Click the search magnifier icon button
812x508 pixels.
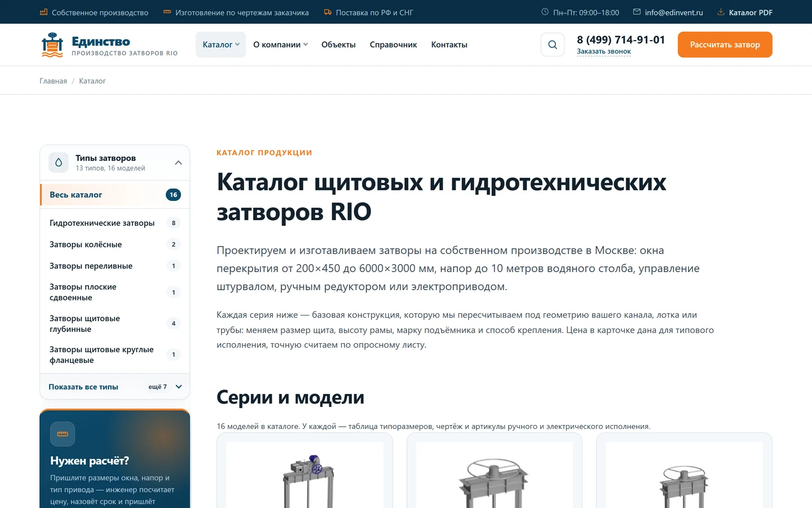[x=553, y=45]
